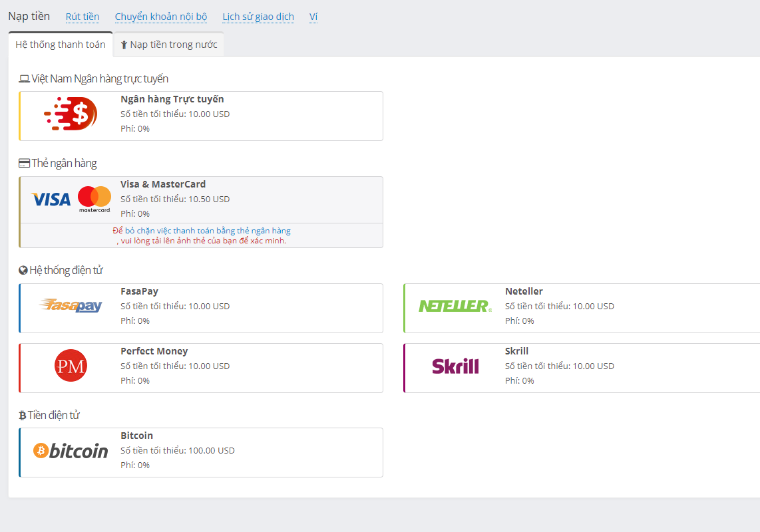Click the VISA logo
760x532 pixels.
[x=51, y=199]
